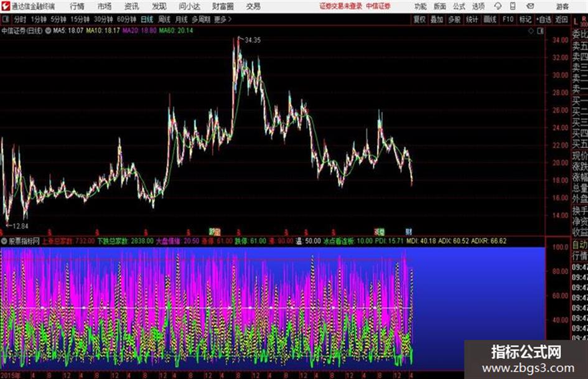Screen dimensions: 588x379
Task: Switch to the 5分钟 period tab
Action: [x=58, y=19]
